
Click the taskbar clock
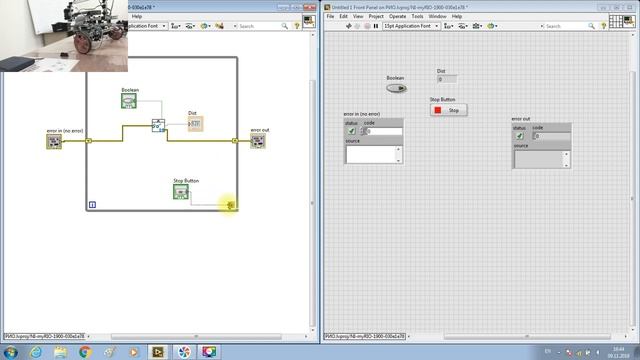tap(618, 353)
